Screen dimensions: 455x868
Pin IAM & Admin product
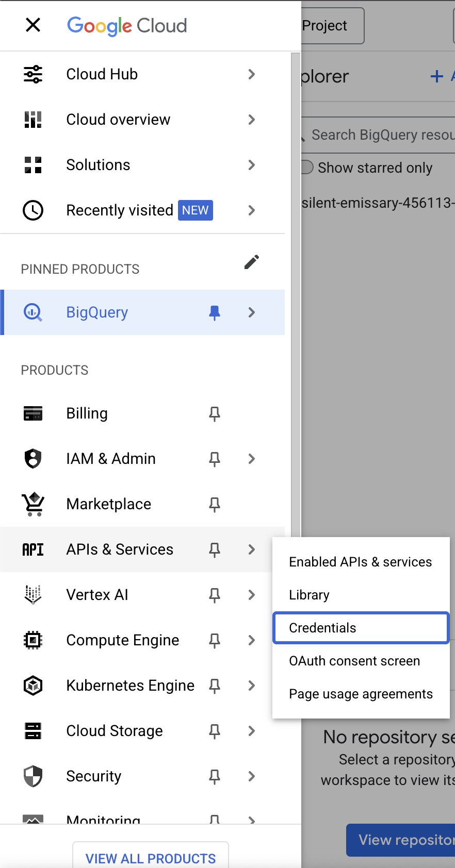pyautogui.click(x=215, y=459)
